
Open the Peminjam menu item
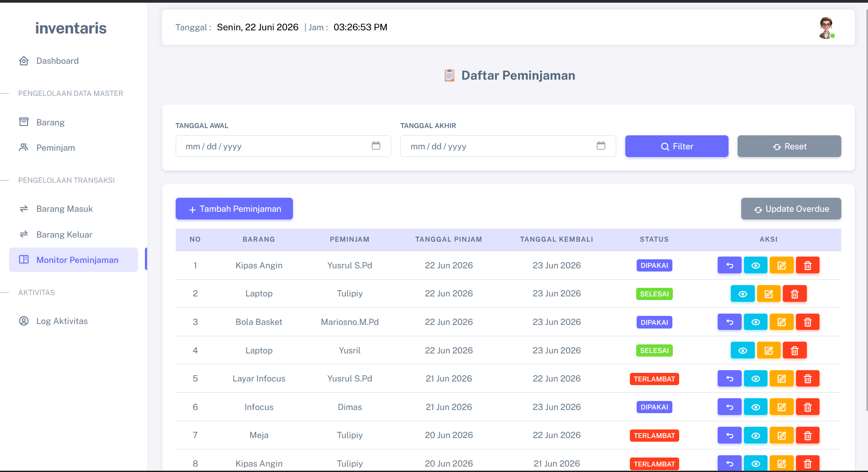55,148
